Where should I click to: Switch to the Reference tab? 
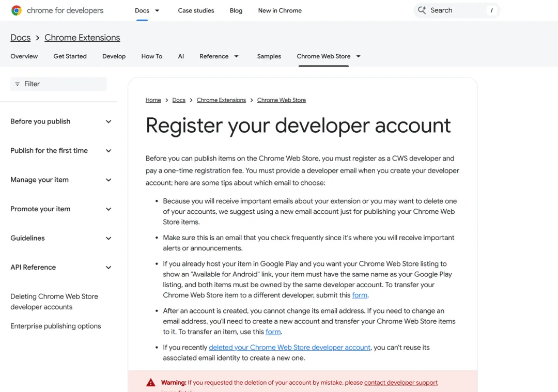pyautogui.click(x=214, y=56)
